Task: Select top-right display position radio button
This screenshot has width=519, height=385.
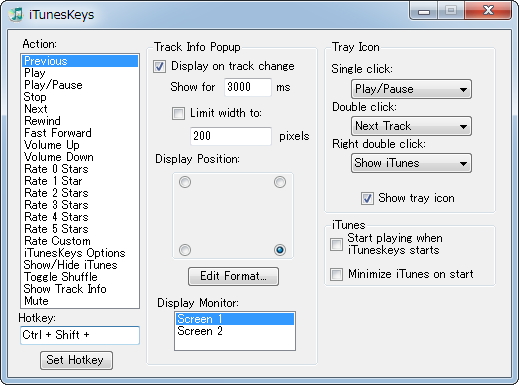Action: [280, 182]
